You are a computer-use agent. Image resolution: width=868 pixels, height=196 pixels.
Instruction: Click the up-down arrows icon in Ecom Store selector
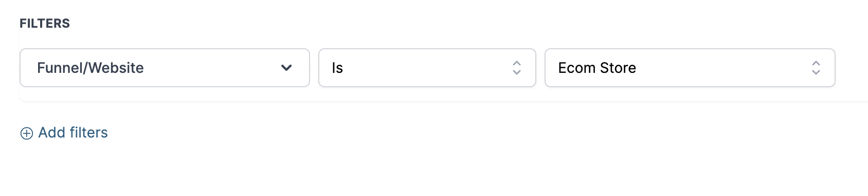[x=816, y=68]
